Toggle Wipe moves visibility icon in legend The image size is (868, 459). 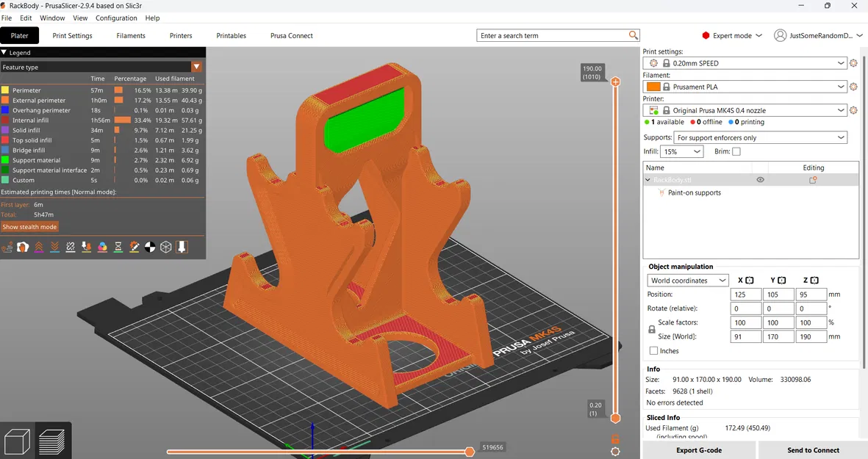point(23,247)
